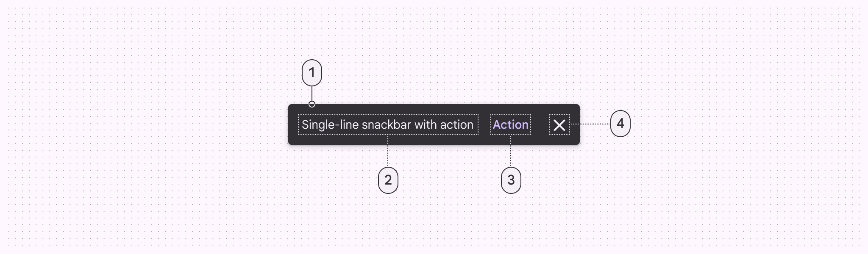
Task: Click the snackbar's dark area right of the X icon
Action: pyautogui.click(x=575, y=125)
